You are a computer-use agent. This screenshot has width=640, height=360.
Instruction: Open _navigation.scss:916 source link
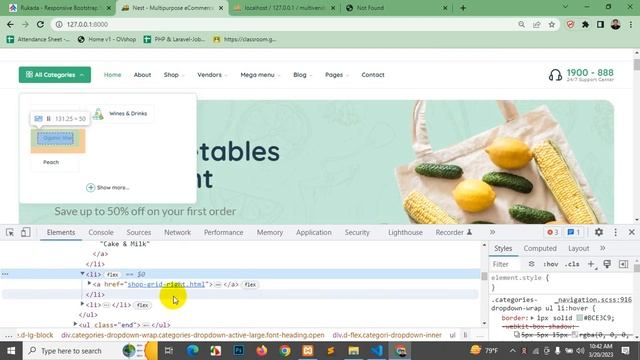click(594, 300)
